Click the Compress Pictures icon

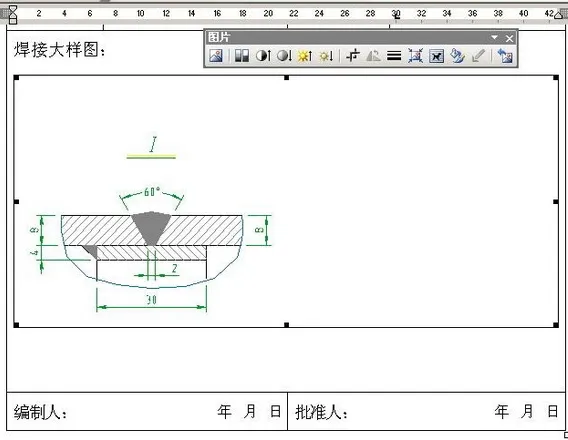(415, 56)
